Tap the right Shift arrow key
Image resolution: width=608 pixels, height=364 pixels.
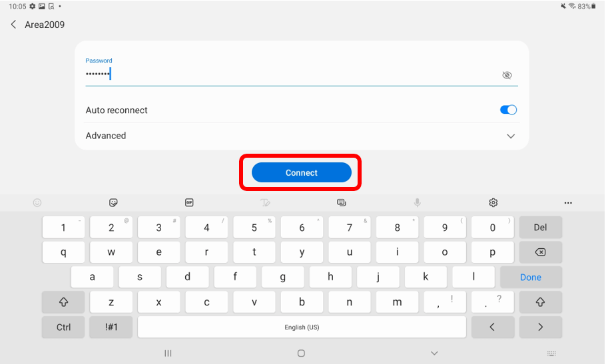point(541,302)
